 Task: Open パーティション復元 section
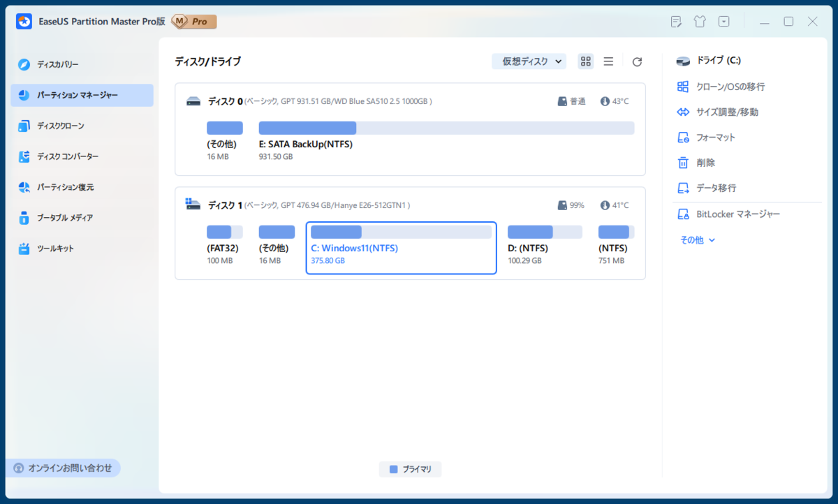pyautogui.click(x=82, y=187)
